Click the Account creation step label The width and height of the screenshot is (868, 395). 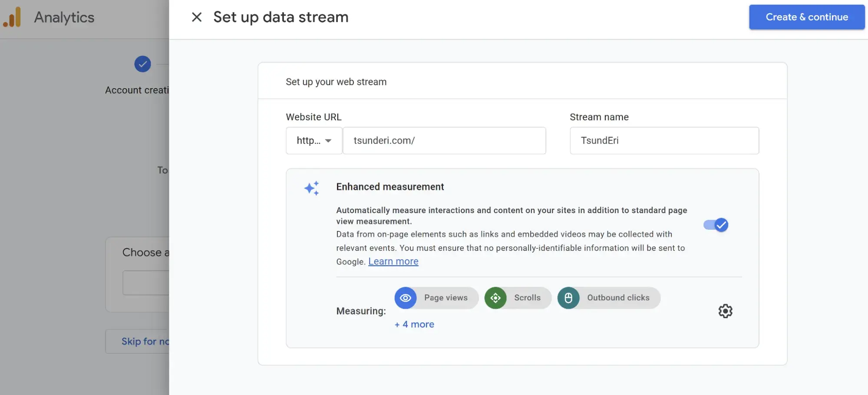(137, 90)
